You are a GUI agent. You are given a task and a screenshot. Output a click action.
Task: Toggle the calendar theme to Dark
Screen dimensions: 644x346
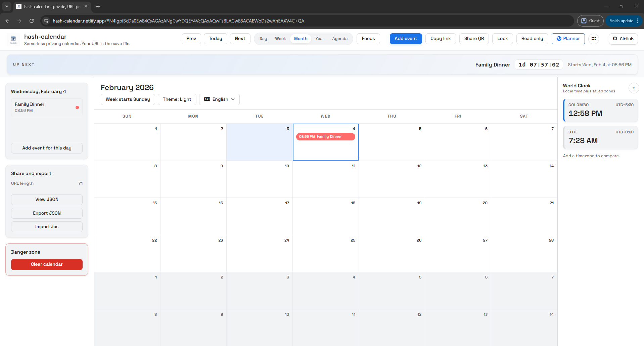[x=177, y=99]
